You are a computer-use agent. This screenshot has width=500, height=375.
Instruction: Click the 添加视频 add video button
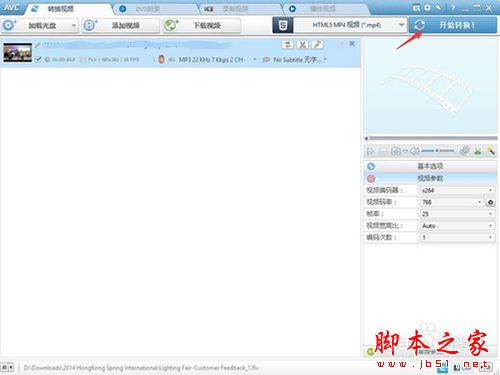121,25
